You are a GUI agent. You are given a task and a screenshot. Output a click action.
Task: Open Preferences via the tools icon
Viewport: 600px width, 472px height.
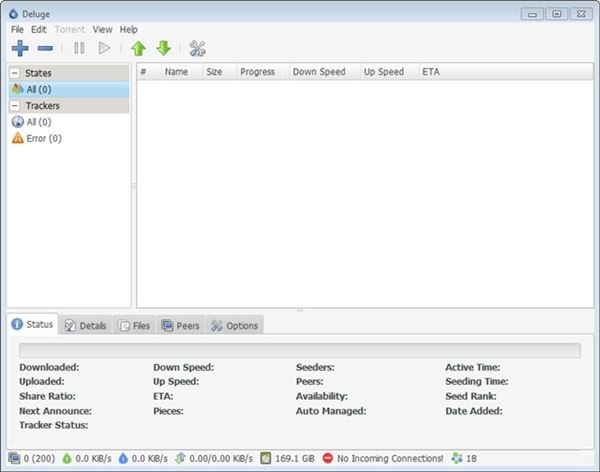point(197,48)
